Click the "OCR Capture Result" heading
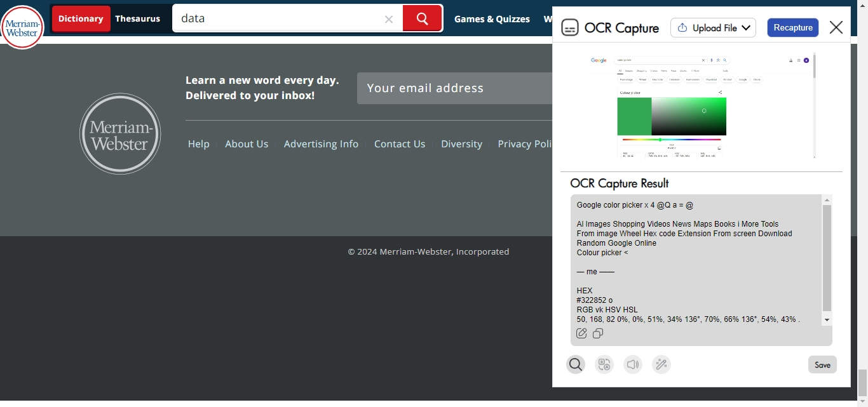This screenshot has height=407, width=868. pos(620,183)
